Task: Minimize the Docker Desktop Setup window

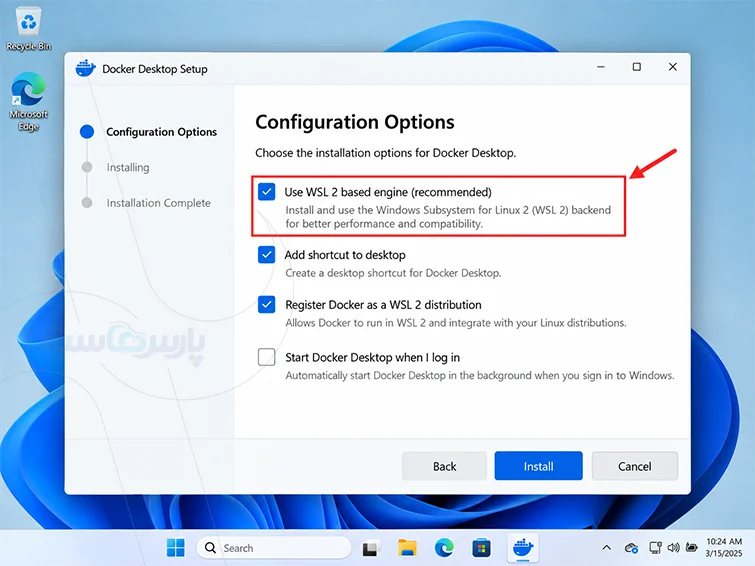Action: [601, 67]
